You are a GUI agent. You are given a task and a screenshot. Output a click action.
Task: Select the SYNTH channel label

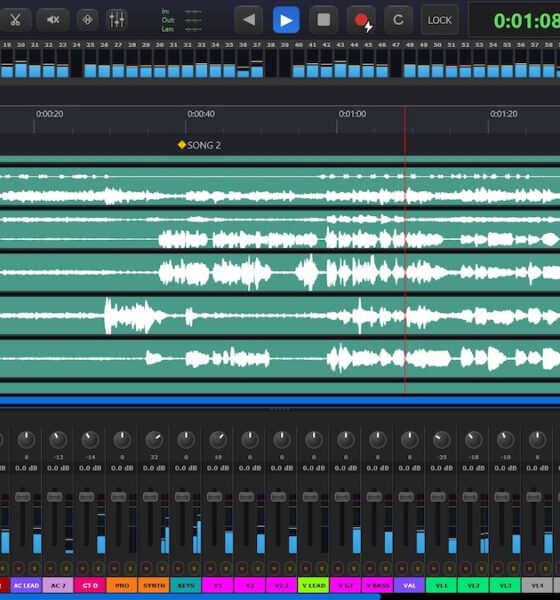[x=154, y=585]
